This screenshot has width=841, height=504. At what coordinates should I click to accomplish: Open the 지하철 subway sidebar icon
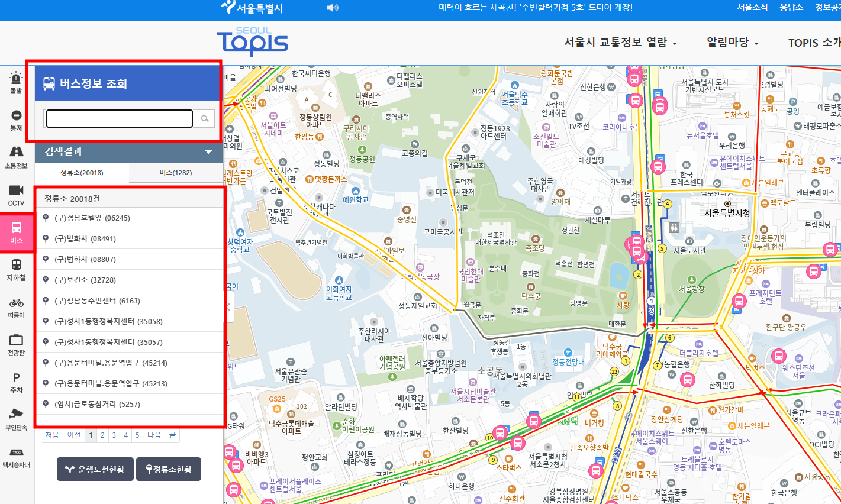(16, 270)
